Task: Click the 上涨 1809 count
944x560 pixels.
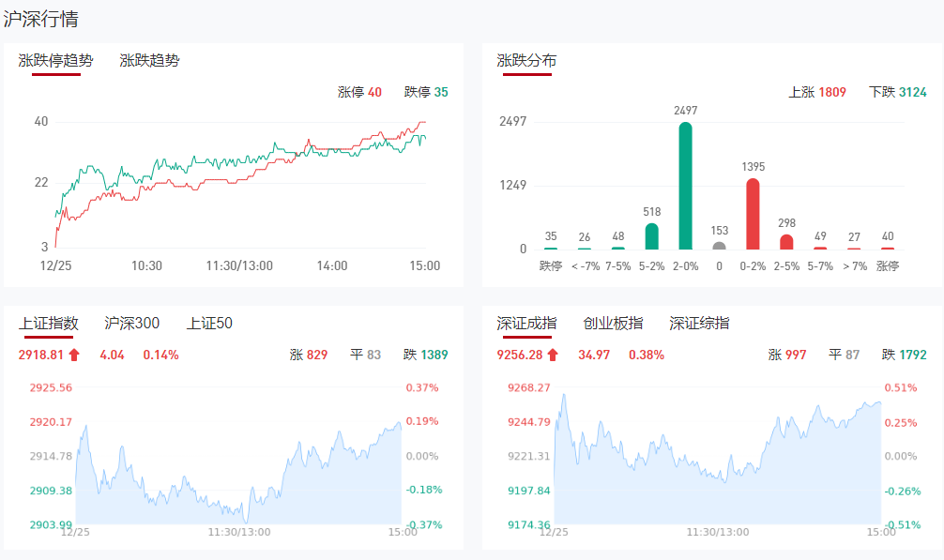Action: point(816,92)
